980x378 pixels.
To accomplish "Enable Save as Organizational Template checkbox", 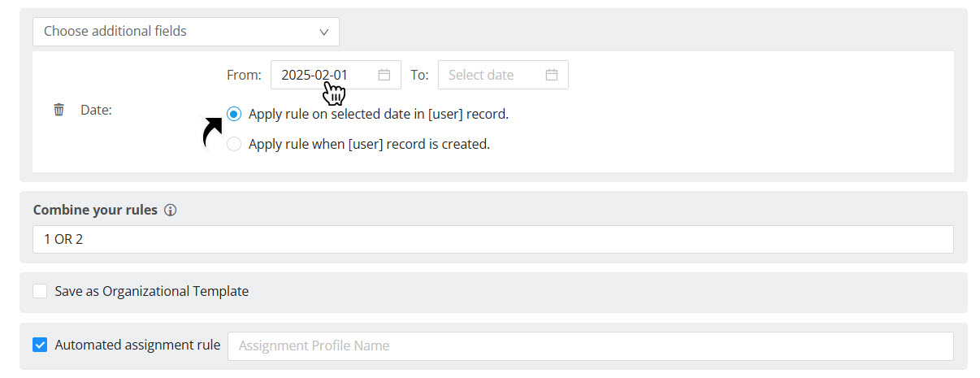I will (x=40, y=291).
